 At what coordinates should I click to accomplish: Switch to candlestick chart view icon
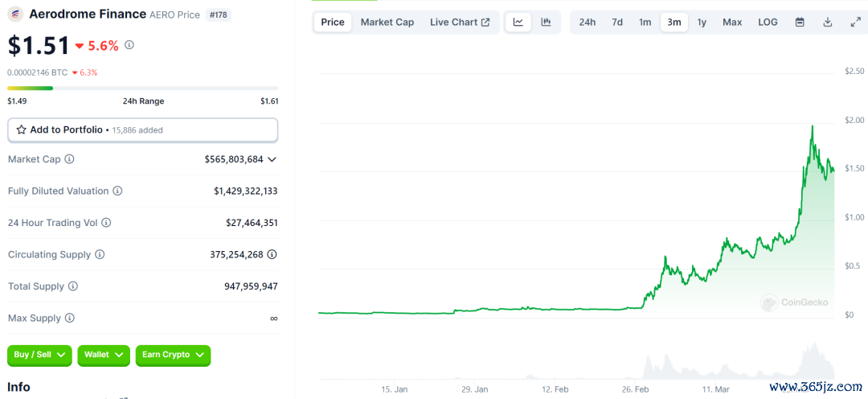point(547,23)
